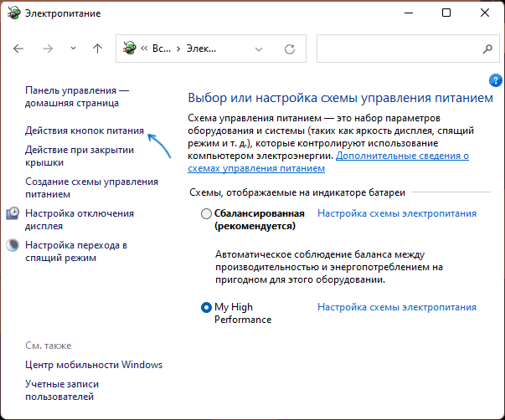This screenshot has height=420, width=505.
Task: Open recent locations dropdown chevron
Action: click(x=73, y=49)
